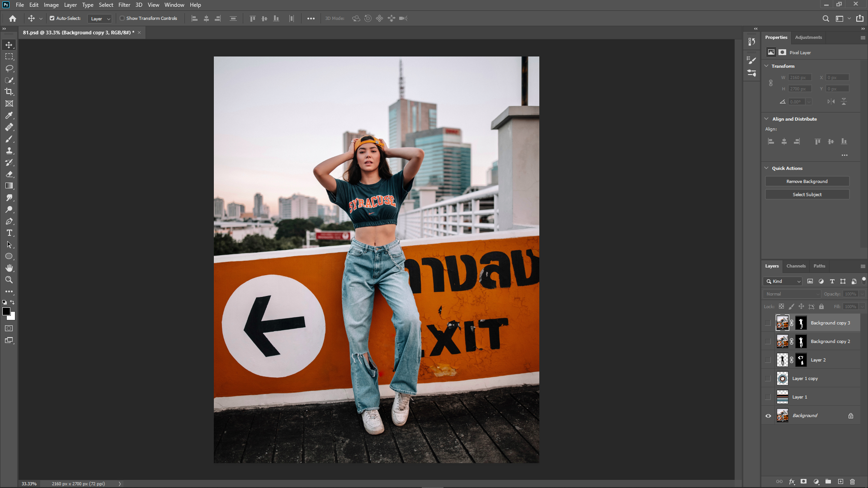Switch to the Channels tab
This screenshot has height=488, width=868.
pyautogui.click(x=796, y=266)
